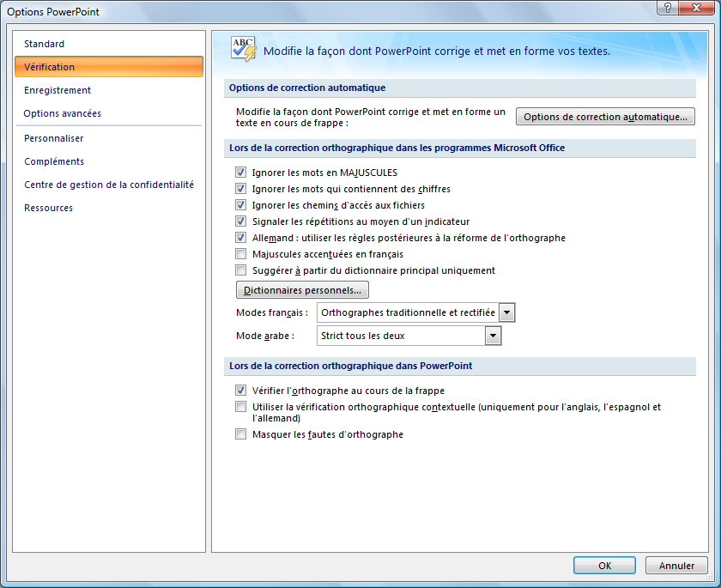This screenshot has height=588, width=721.
Task: Click the Options PowerPoint title bar text
Action: pos(53,12)
